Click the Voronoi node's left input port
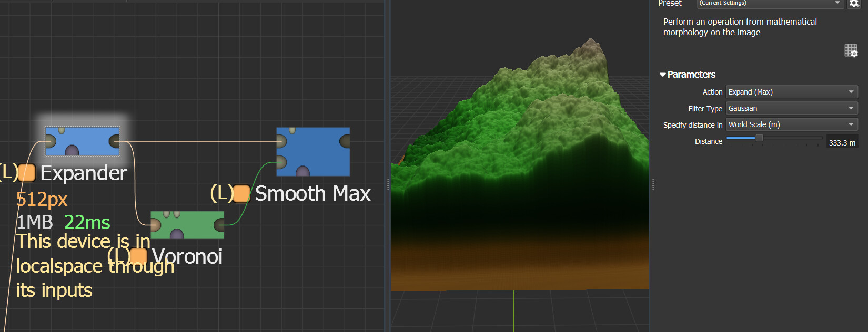Image resolution: width=868 pixels, height=332 pixels. (155, 225)
